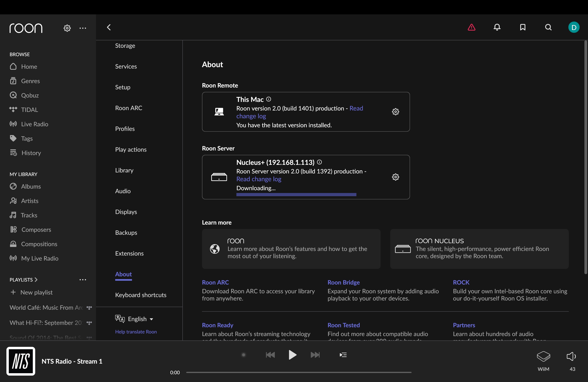Open the ROCK link
The image size is (588, 382).
(x=461, y=282)
